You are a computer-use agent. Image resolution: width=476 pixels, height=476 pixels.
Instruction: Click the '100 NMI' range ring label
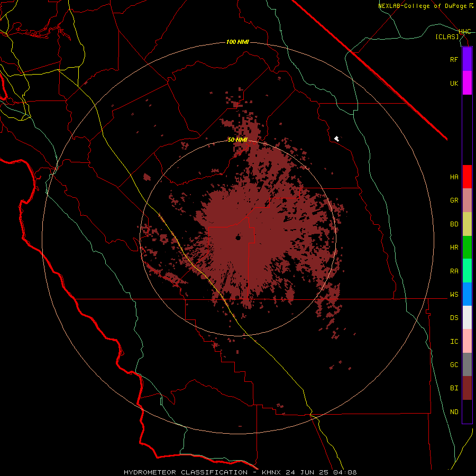pyautogui.click(x=237, y=42)
